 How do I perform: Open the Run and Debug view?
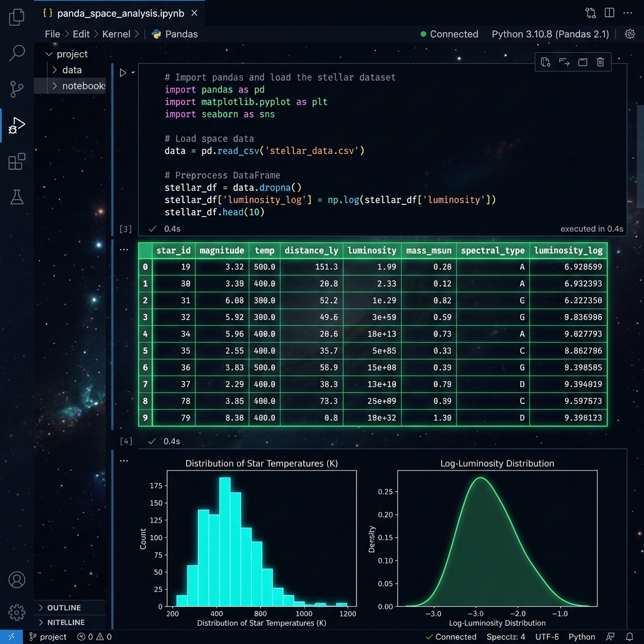point(17,125)
